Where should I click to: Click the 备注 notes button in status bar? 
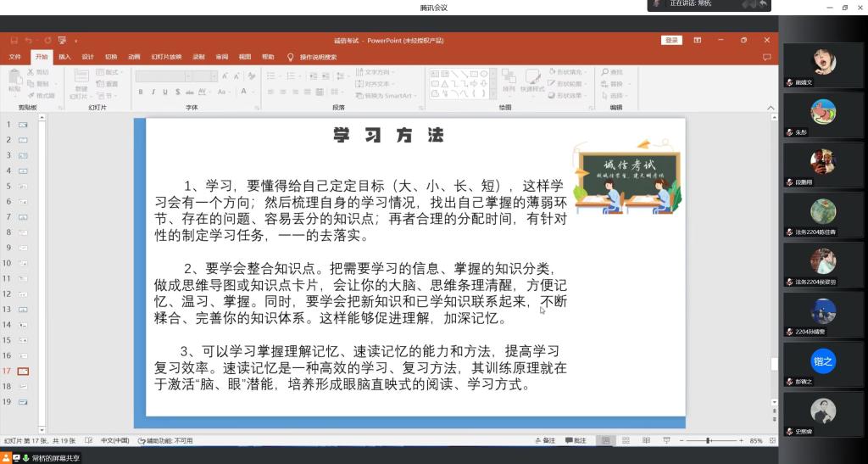click(545, 440)
